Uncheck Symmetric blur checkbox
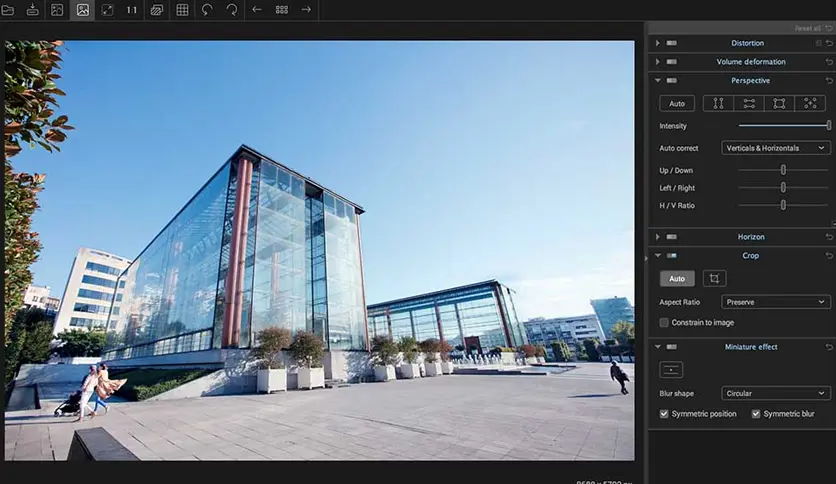The image size is (836, 484). click(x=756, y=414)
